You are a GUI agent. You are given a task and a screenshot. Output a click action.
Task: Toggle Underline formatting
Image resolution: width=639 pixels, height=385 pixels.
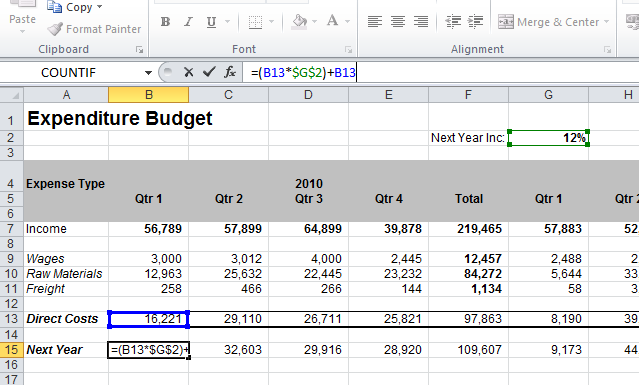[211, 22]
